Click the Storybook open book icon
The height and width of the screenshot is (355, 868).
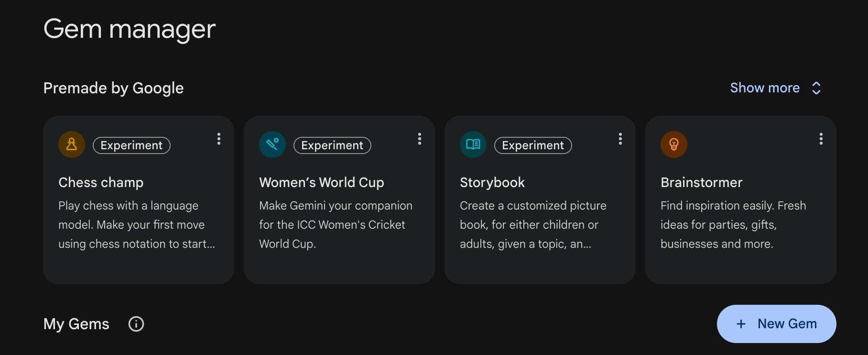coord(473,144)
